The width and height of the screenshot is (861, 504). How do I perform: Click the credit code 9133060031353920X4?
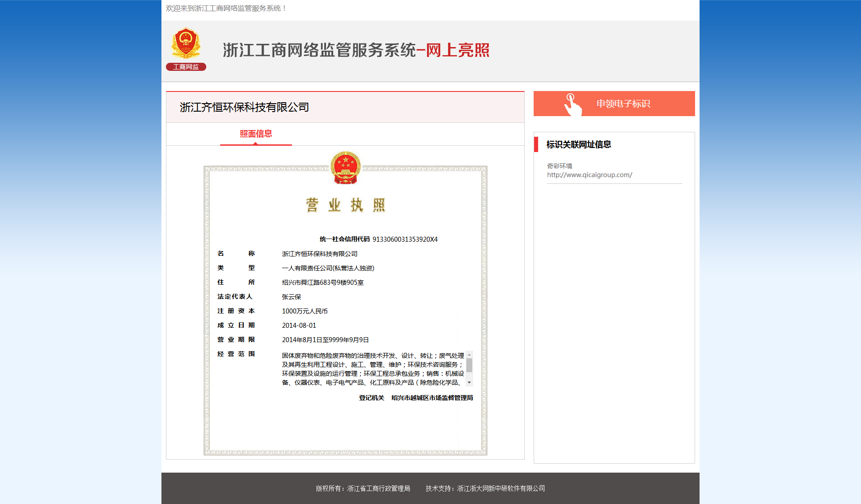click(x=405, y=239)
